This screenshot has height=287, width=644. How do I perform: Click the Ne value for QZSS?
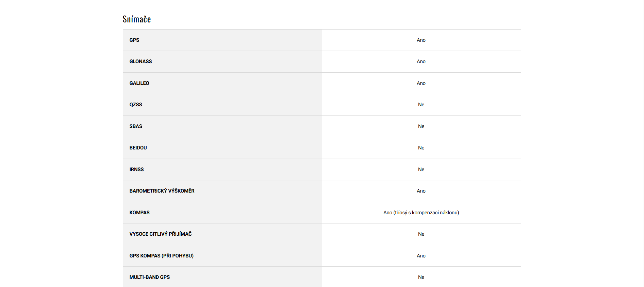(421, 105)
